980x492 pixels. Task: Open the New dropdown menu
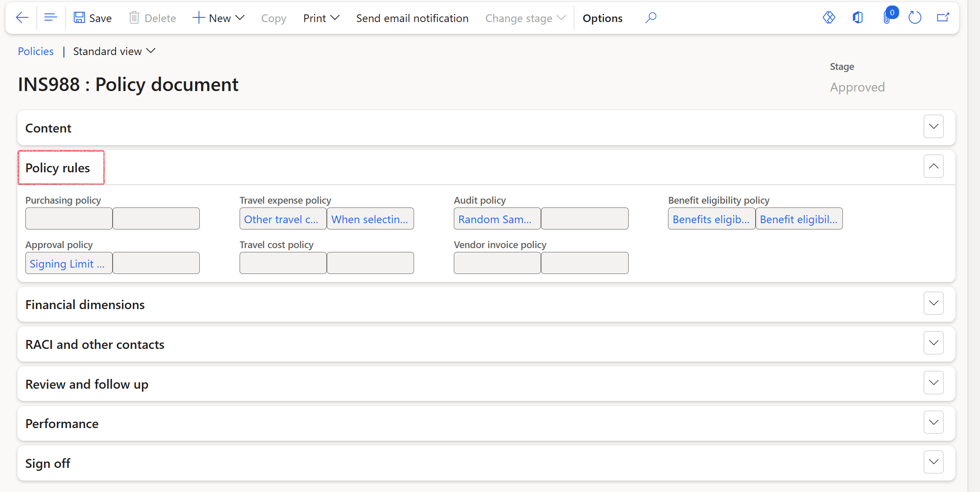coord(218,18)
